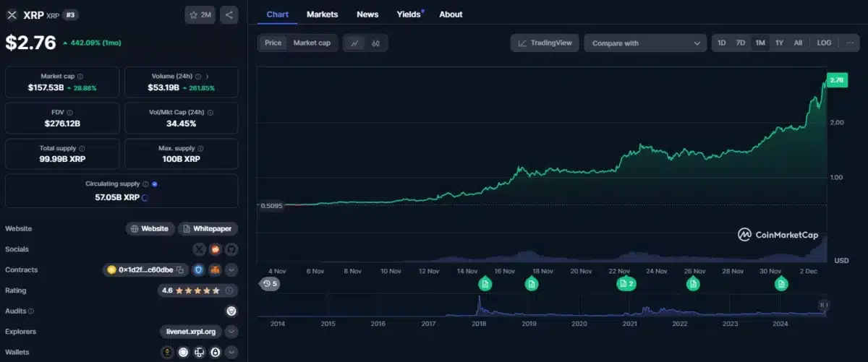Screen dimensions: 868x362
Task: Set chart range to 1Y
Action: pos(779,43)
